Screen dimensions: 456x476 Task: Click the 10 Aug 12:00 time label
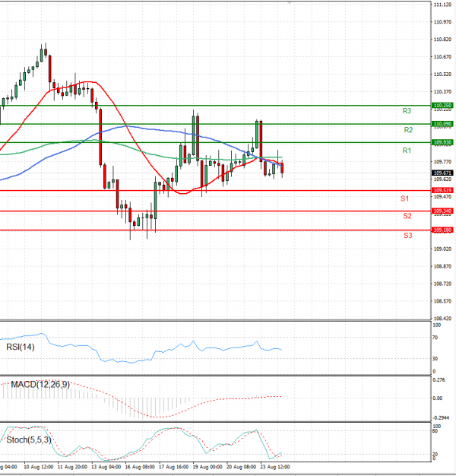tap(39, 467)
